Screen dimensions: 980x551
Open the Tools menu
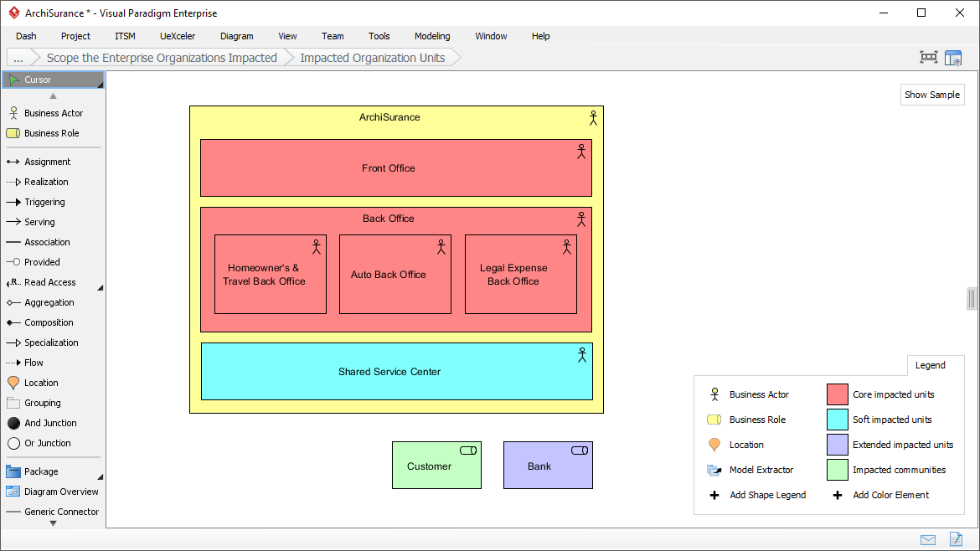tap(379, 36)
